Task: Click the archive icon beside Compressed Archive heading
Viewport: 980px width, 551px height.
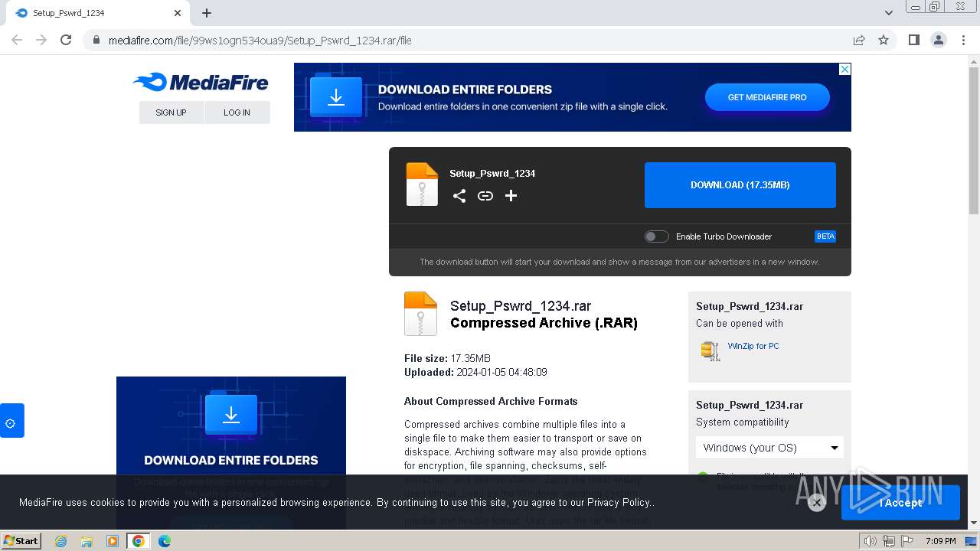Action: tap(420, 314)
